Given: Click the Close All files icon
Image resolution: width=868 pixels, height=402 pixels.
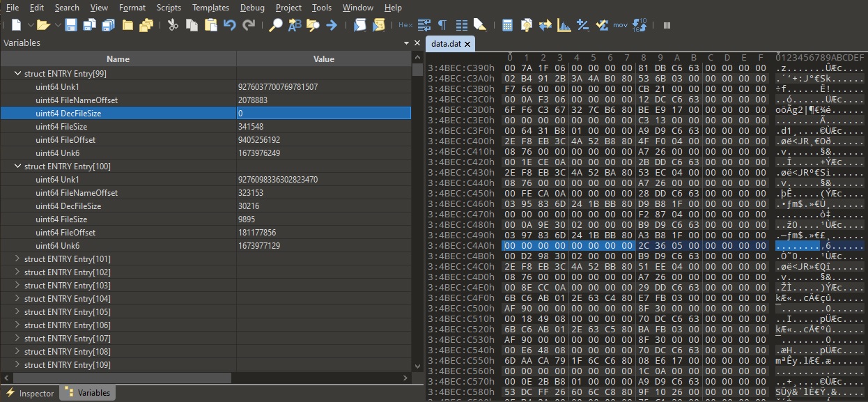Looking at the screenshot, I should coord(146,25).
